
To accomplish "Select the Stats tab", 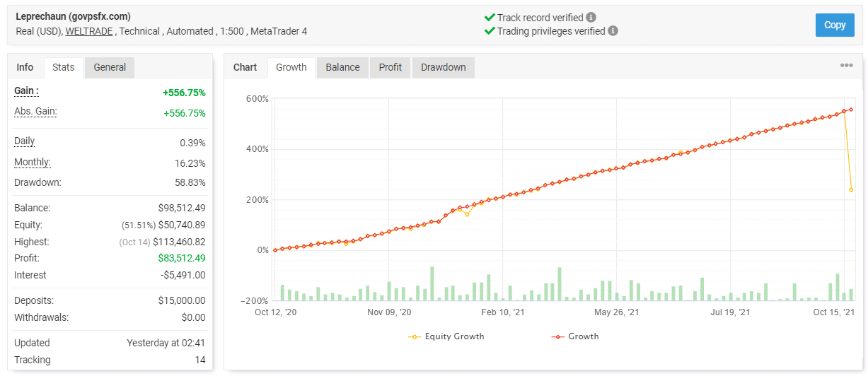I will pos(64,67).
